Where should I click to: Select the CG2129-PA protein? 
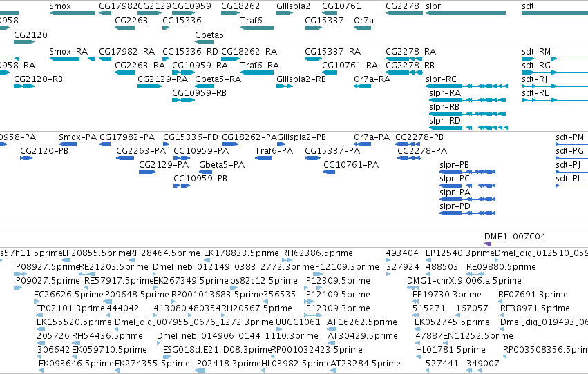tap(147, 172)
